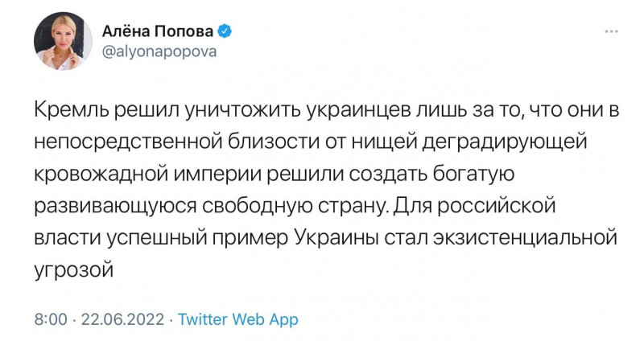The image size is (644, 341).
Task: Click the blue verified badge icon
Action: point(225,31)
